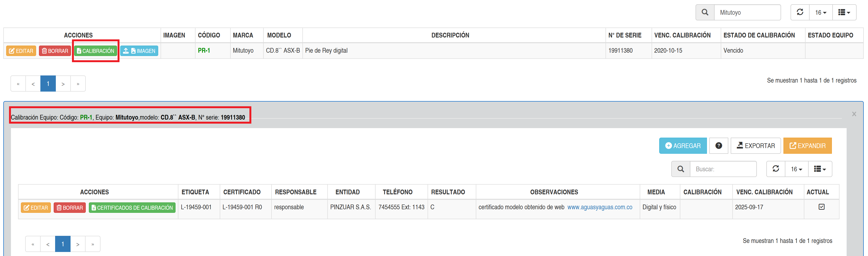
Task: Open the calibration panel page size dropdown
Action: click(796, 169)
